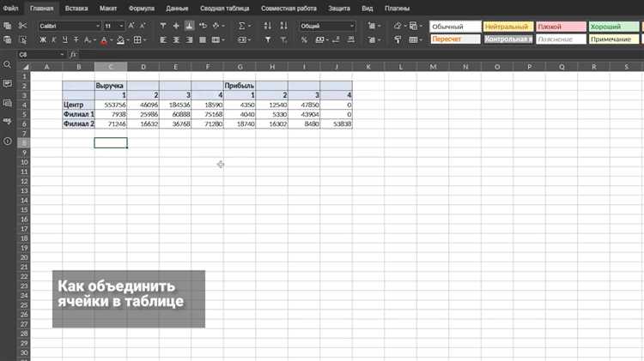Switch to the Данные tab
Viewport: 644px width, 361px height.
coord(177,9)
